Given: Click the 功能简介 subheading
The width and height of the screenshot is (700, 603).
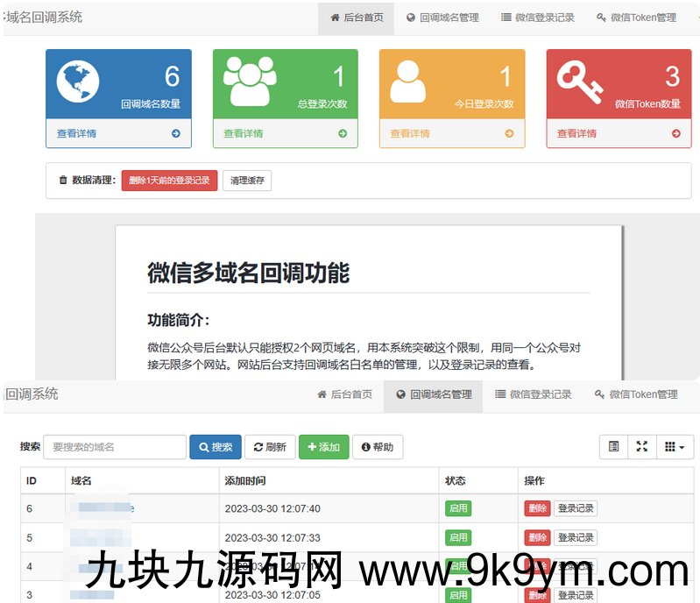Looking at the screenshot, I should click(179, 320).
